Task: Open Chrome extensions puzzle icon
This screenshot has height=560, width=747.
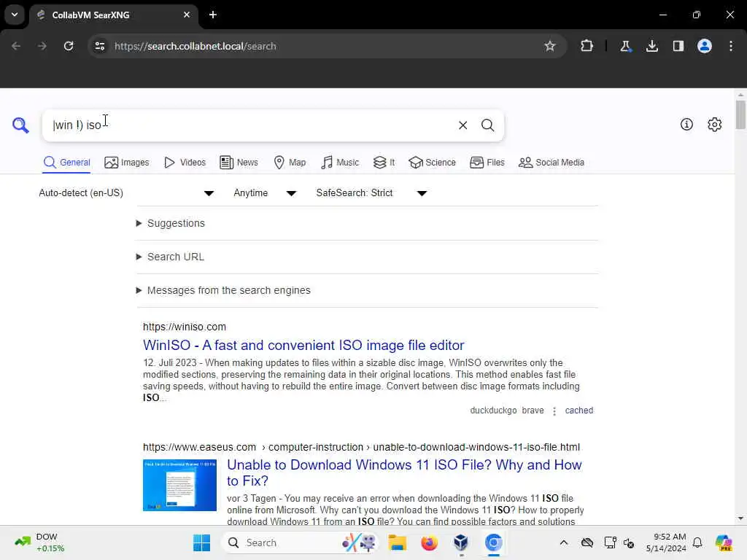Action: click(587, 46)
